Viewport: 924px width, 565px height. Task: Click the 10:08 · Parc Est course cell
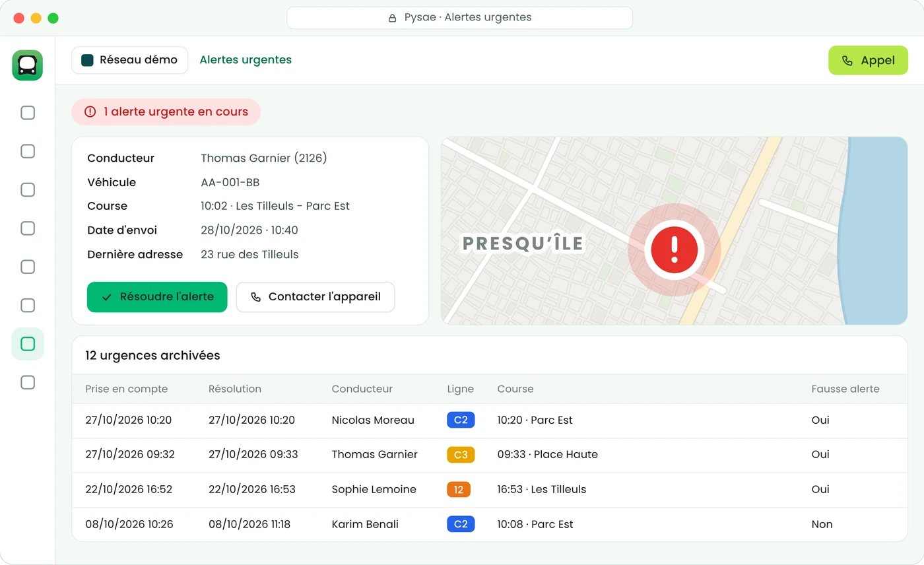point(535,524)
